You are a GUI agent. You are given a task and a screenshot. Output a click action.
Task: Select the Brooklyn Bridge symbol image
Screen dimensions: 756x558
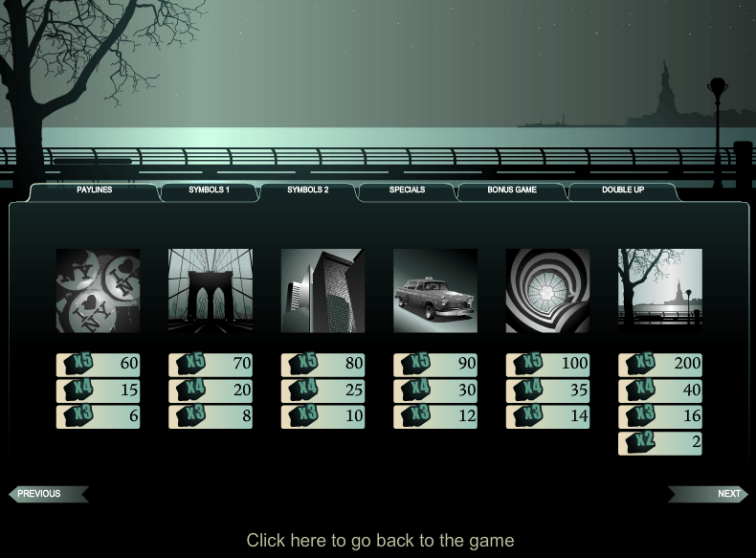[211, 291]
